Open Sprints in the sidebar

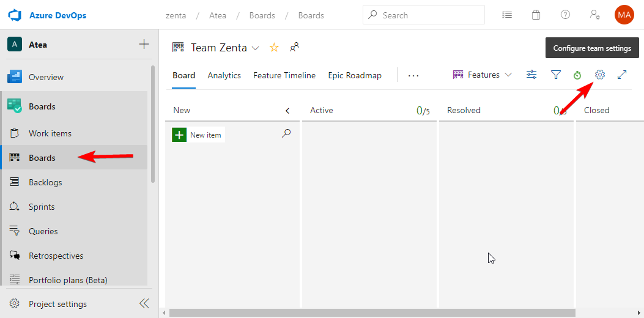73,207
